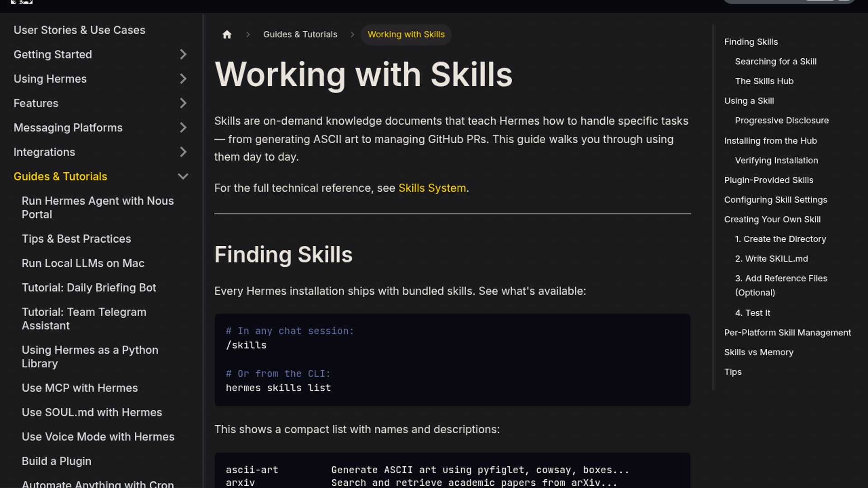Expand the Messaging Platforms chevron
868x488 pixels.
183,128
